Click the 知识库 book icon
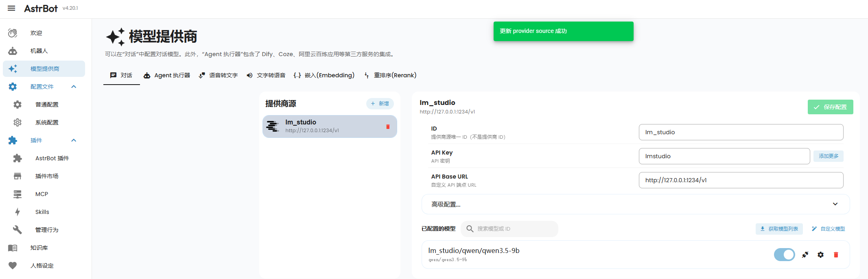The width and height of the screenshot is (868, 279). coord(13,248)
